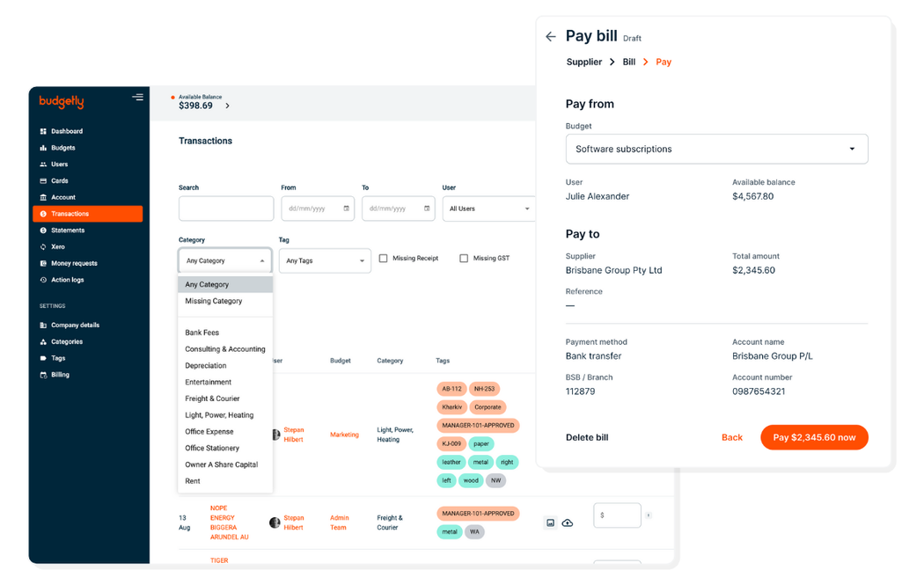924x585 pixels.
Task: Open the calendar icon in To date field
Action: click(427, 208)
